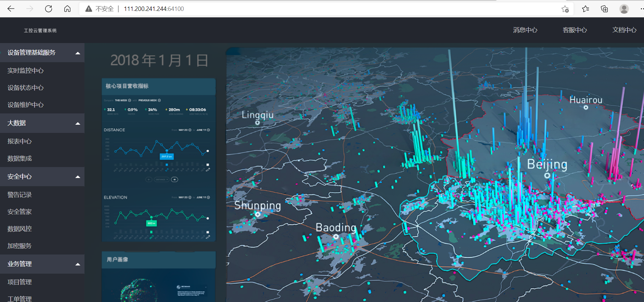
Task: Open the browser profile avatar
Action: coord(624,9)
